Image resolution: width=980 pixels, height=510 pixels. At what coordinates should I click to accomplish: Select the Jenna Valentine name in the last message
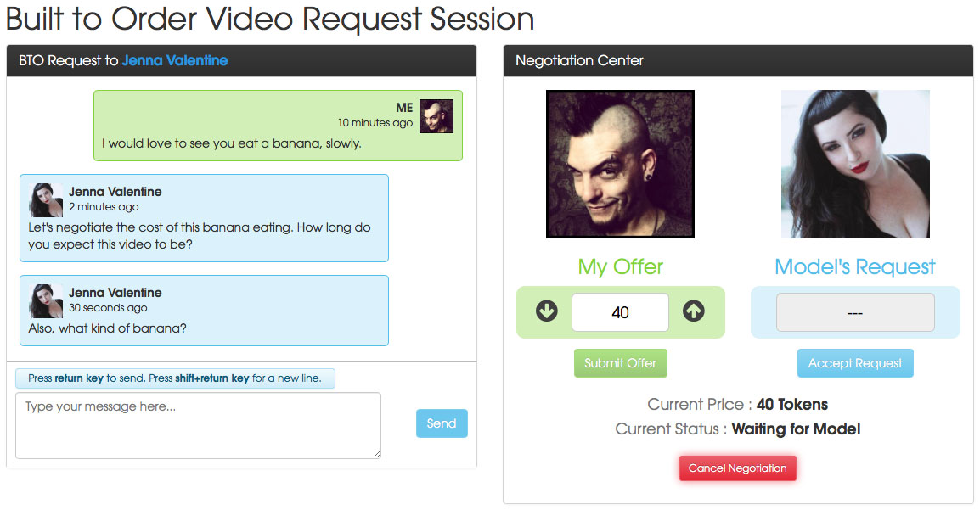coord(115,293)
